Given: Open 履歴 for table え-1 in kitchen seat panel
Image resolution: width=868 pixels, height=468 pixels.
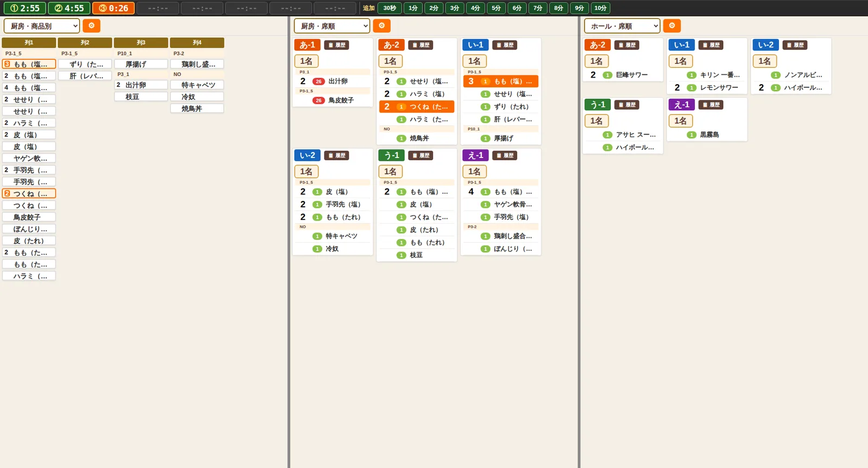Looking at the screenshot, I should click(505, 155).
